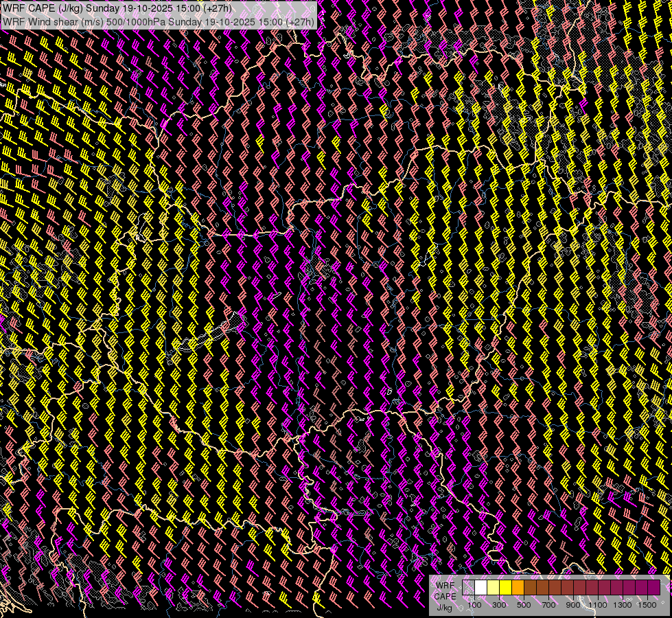
Task: Click the 1300 legend tick label
Action: [623, 605]
